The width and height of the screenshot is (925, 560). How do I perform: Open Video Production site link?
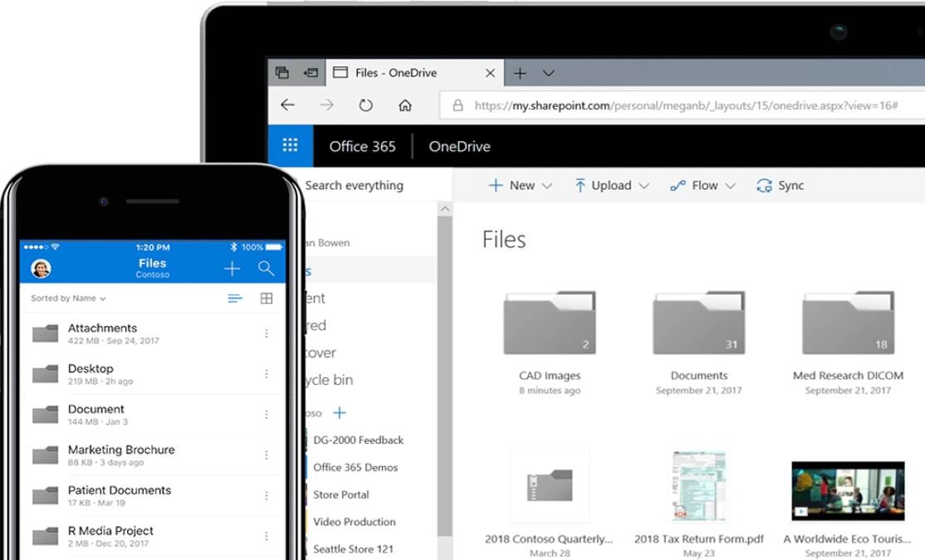click(x=354, y=522)
